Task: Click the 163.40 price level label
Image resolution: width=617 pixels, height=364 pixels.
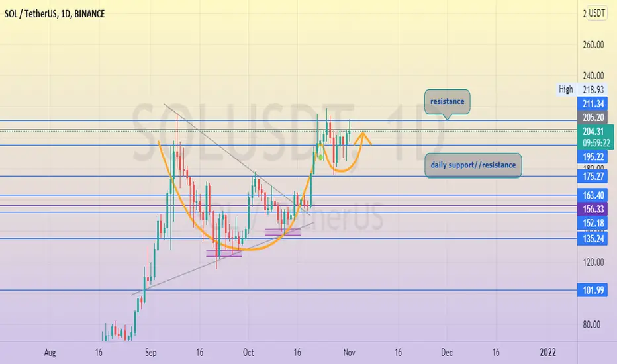Action: pos(593,195)
